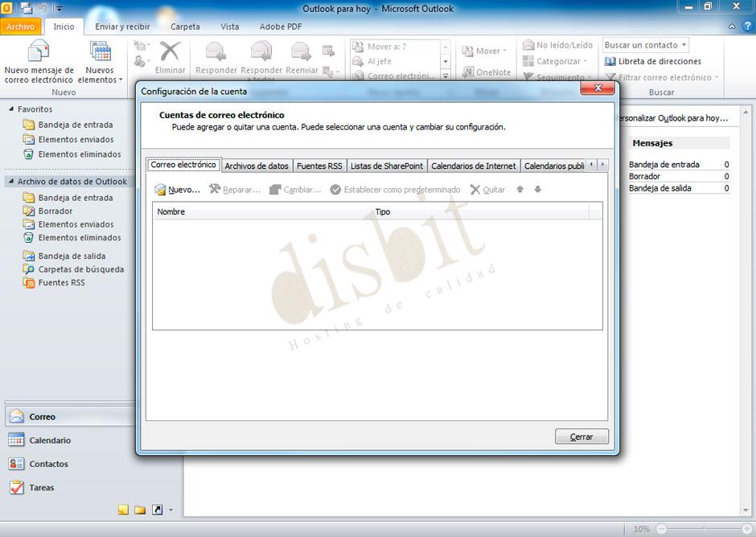Open the Libreta de direcciones
The image size is (756, 537).
point(661,61)
